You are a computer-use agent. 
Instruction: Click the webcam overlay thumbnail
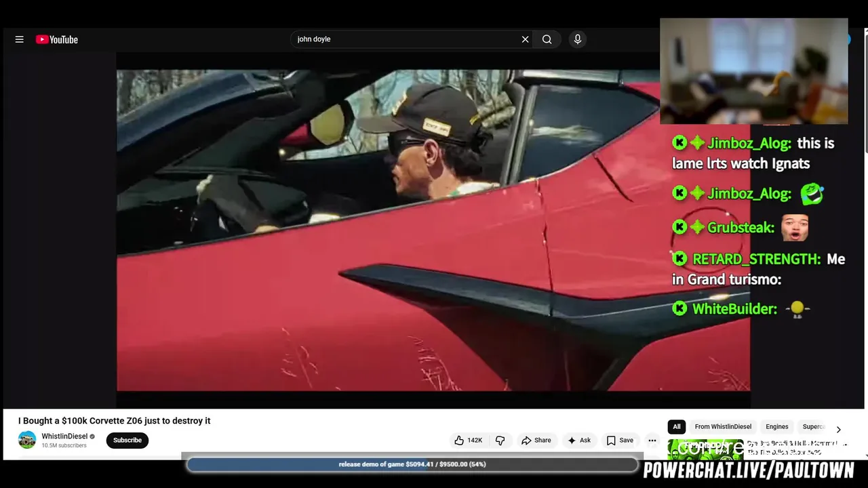pyautogui.click(x=754, y=71)
